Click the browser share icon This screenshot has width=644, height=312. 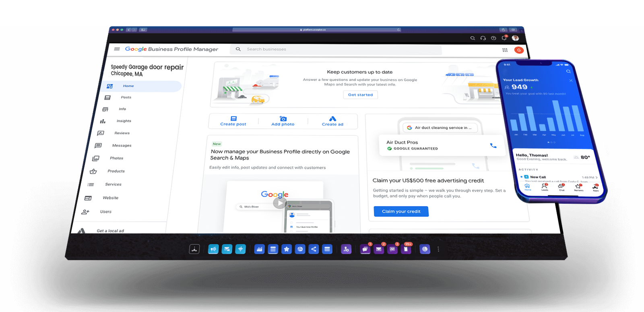503,30
